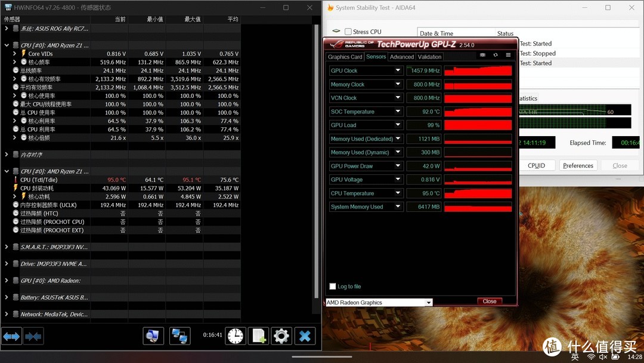Click the taskbar input language 英 indicator

(x=575, y=357)
